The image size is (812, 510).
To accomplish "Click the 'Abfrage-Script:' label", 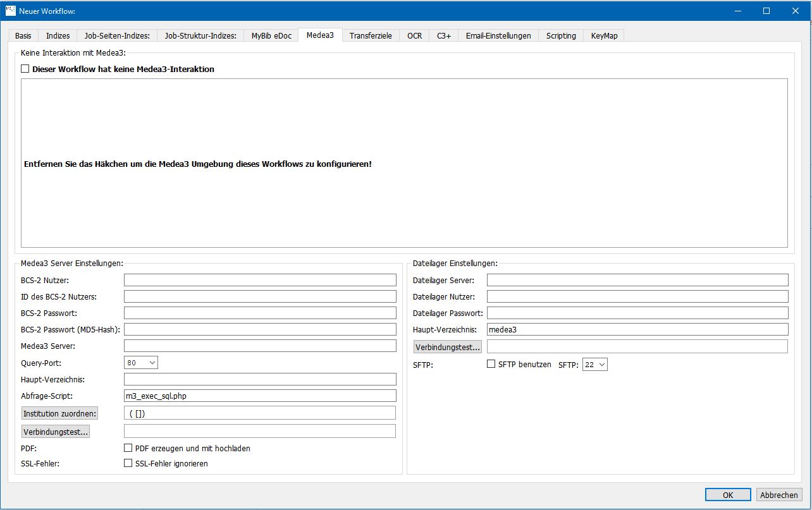I will (47, 396).
